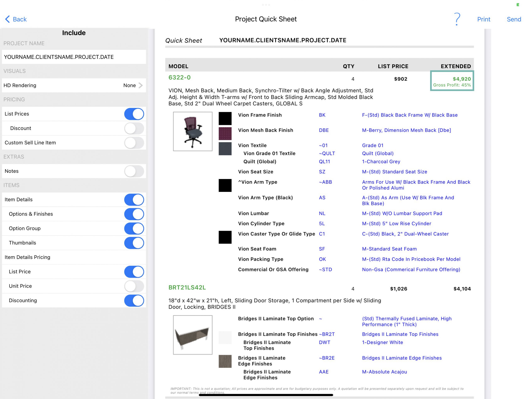
Task: Tap the QL11 option code
Action: (x=324, y=162)
